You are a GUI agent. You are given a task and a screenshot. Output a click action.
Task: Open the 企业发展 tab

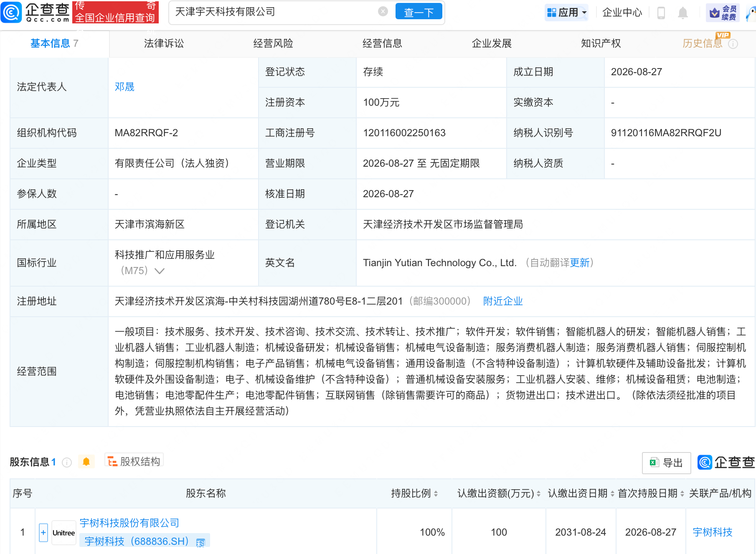point(492,43)
